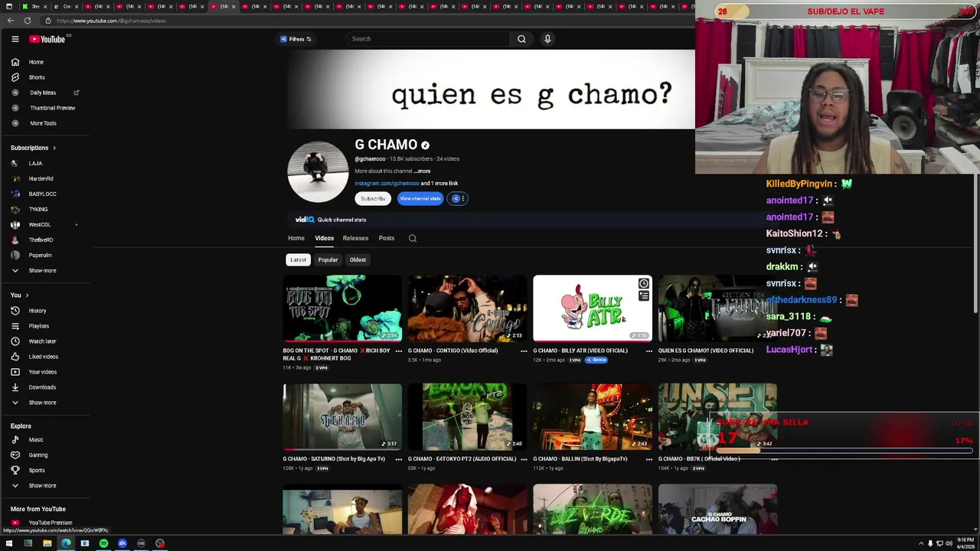Expand the Subscriptions section heading
This screenshot has height=551, width=980.
[x=33, y=148]
